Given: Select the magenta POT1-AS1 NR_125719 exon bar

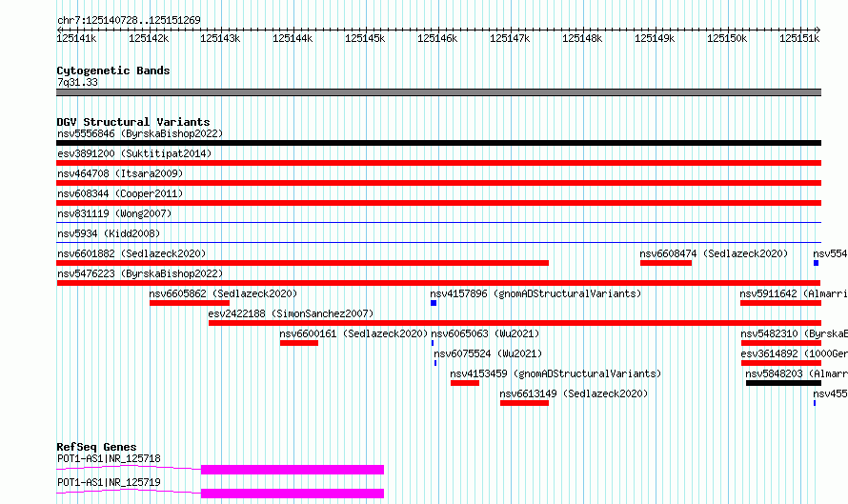Looking at the screenshot, I should pyautogui.click(x=293, y=494).
